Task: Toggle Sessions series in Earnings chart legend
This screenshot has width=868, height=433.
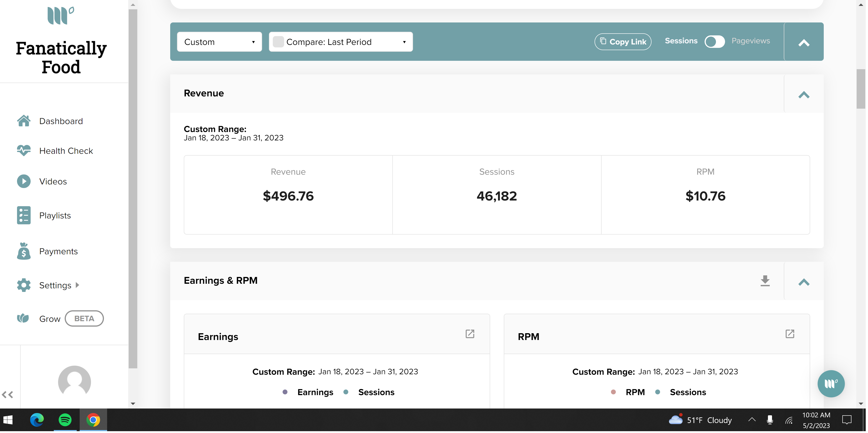Action: pos(369,393)
